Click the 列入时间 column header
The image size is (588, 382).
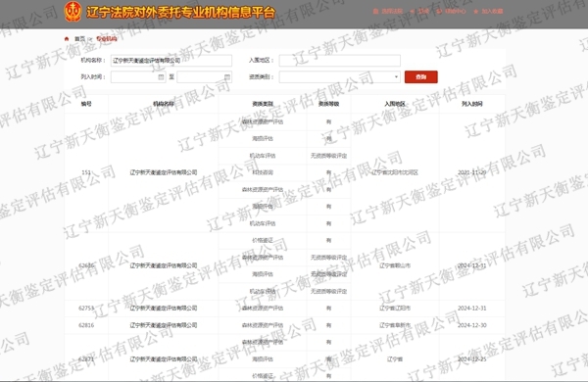(471, 104)
